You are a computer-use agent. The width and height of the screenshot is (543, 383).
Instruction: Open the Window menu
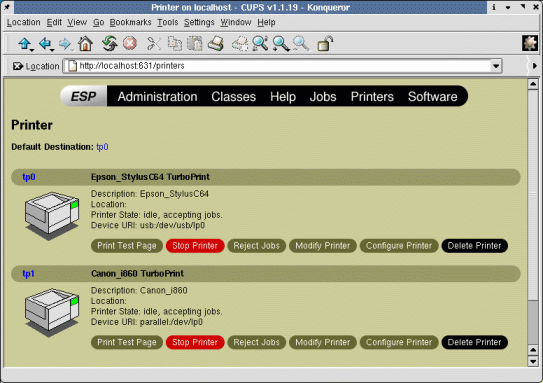(236, 23)
